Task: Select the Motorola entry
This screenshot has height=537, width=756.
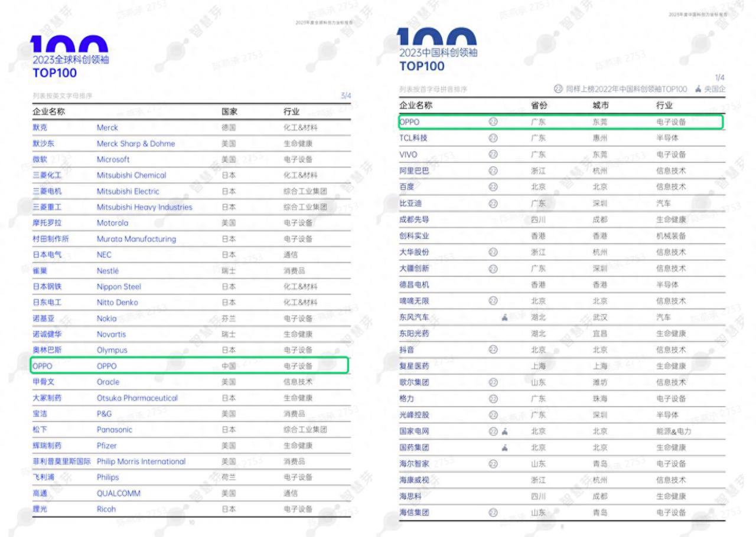Action: [112, 223]
